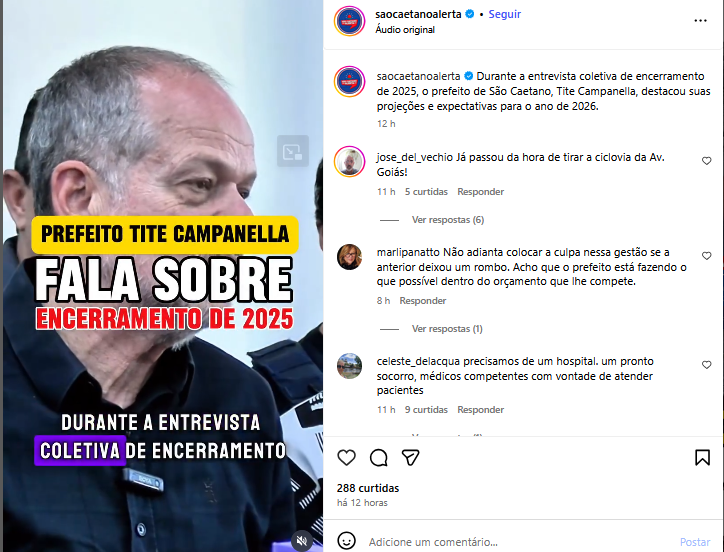Save post with the bookmark icon
724x552 pixels.
702,458
